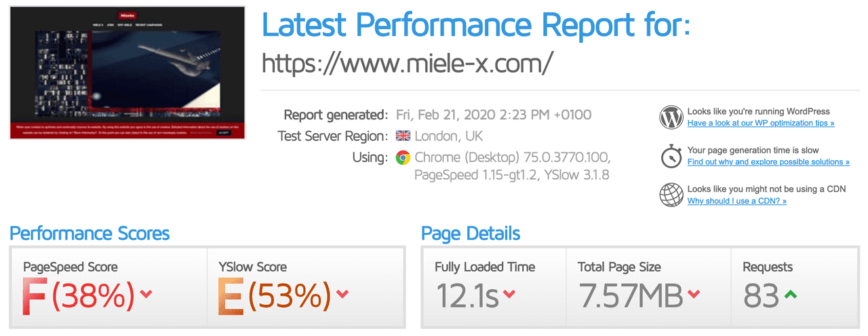Select the YSlow Score E (53%) grade
Screen dimensions: 868x336
point(274,296)
